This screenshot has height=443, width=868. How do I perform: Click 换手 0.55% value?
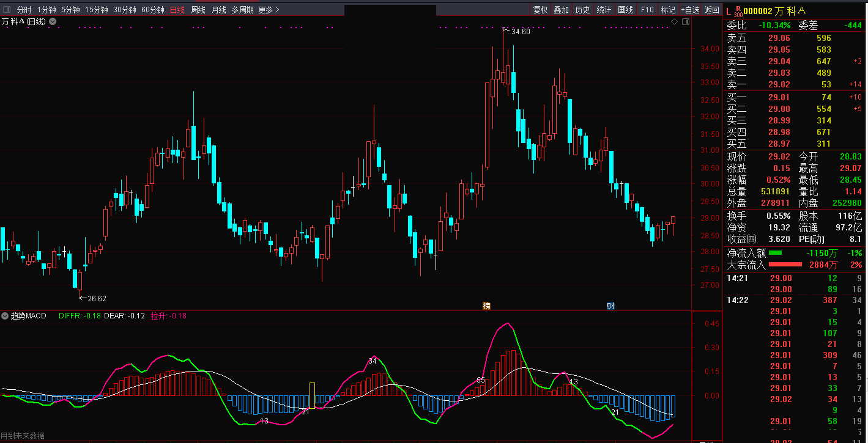click(x=779, y=216)
